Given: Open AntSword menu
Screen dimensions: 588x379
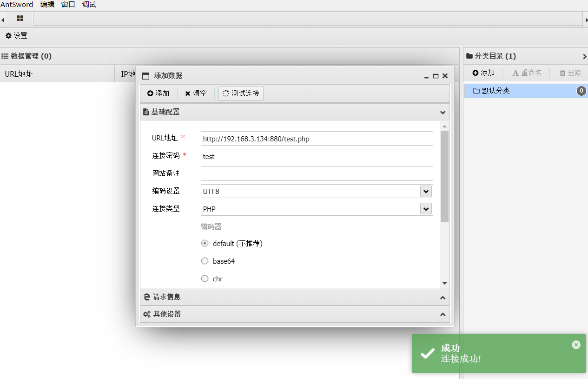Looking at the screenshot, I should click(17, 5).
